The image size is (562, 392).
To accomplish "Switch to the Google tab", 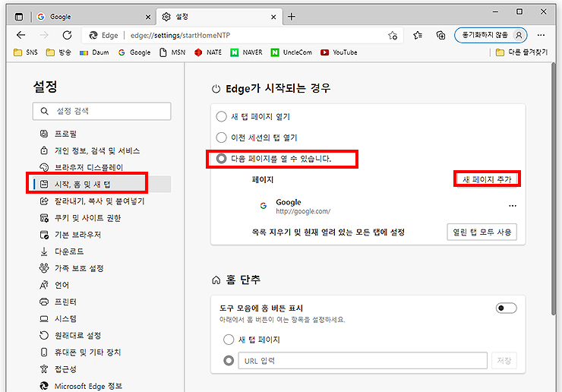I will (x=93, y=17).
